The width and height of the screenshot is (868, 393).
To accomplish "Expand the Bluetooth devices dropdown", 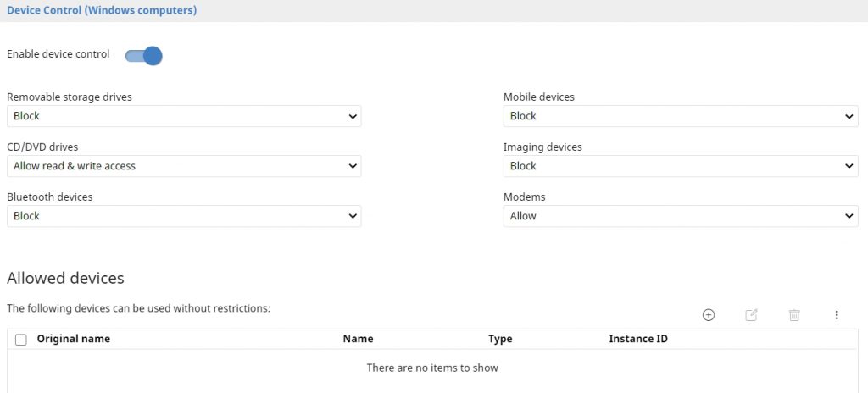I will coord(184,216).
